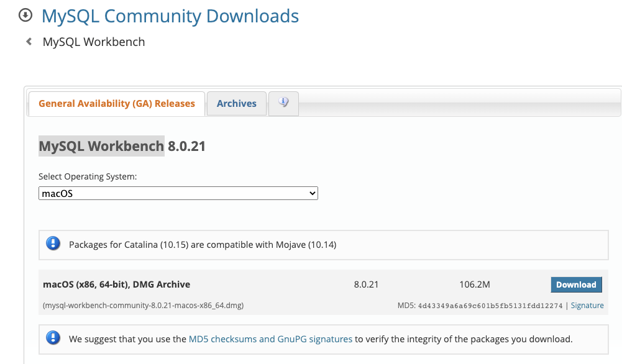Image resolution: width=622 pixels, height=364 pixels.
Task: Download the macOS DMG Archive
Action: coord(576,284)
